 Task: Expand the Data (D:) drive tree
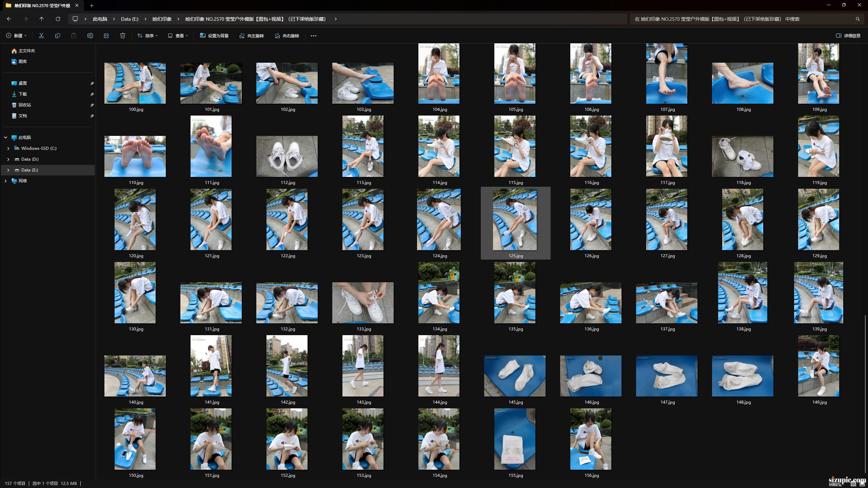(x=8, y=159)
